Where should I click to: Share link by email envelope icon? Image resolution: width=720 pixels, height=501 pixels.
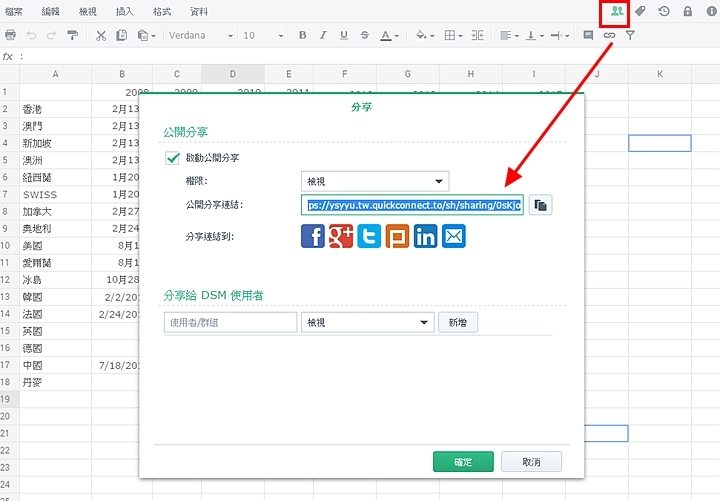click(x=454, y=236)
